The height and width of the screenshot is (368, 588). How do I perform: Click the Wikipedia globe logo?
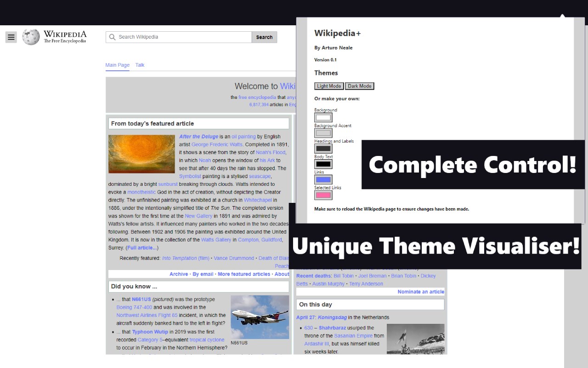[31, 37]
